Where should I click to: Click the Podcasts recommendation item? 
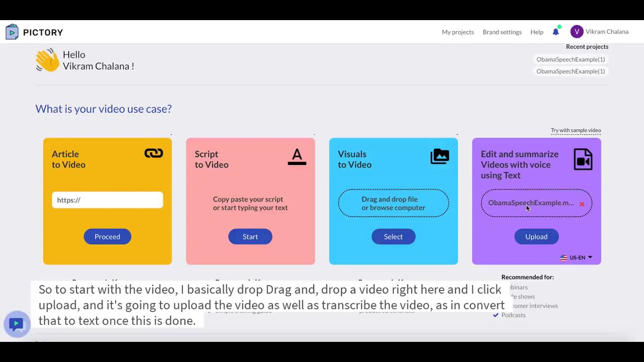point(513,315)
